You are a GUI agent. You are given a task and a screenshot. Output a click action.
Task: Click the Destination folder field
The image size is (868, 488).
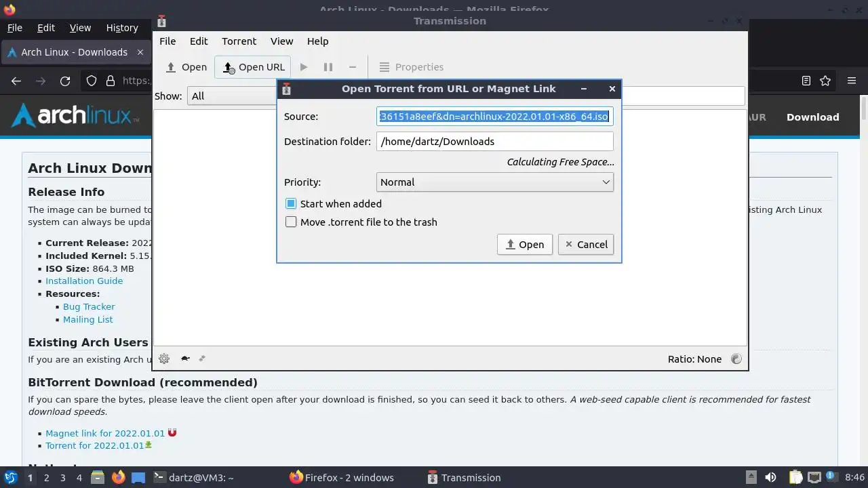(x=495, y=142)
